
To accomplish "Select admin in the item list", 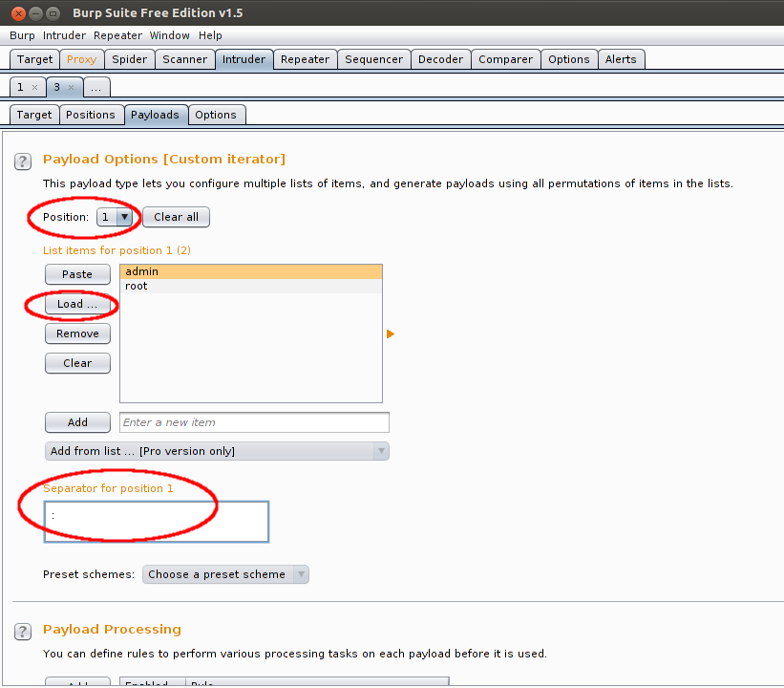I will (251, 271).
